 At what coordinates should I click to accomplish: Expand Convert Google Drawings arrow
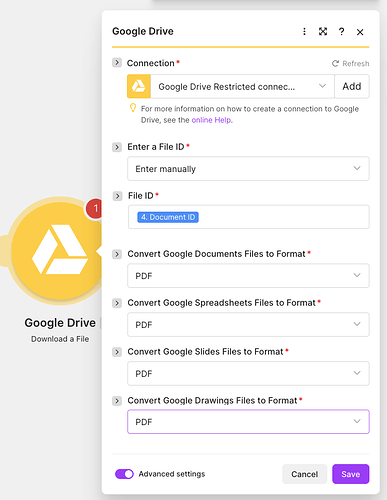point(117,400)
